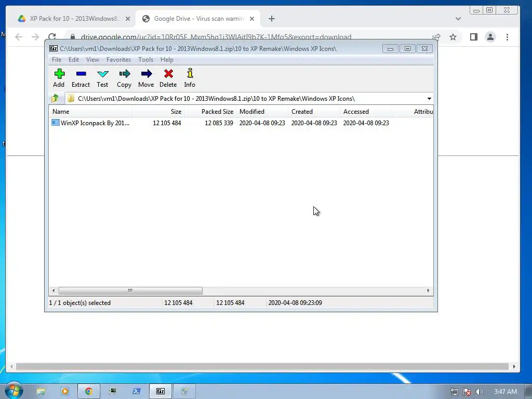The height and width of the screenshot is (399, 532).
Task: Open Windows Explorer from the taskbar
Action: [41, 392]
